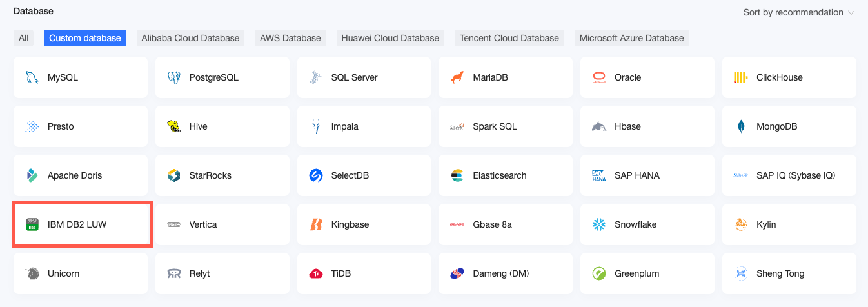Click the Hive bee icon

(x=173, y=126)
